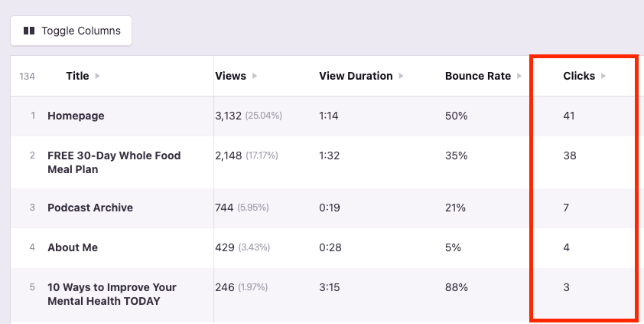Click the 3,132 views value for Homepage
Viewport: 644px width, 324px height.
tap(229, 116)
